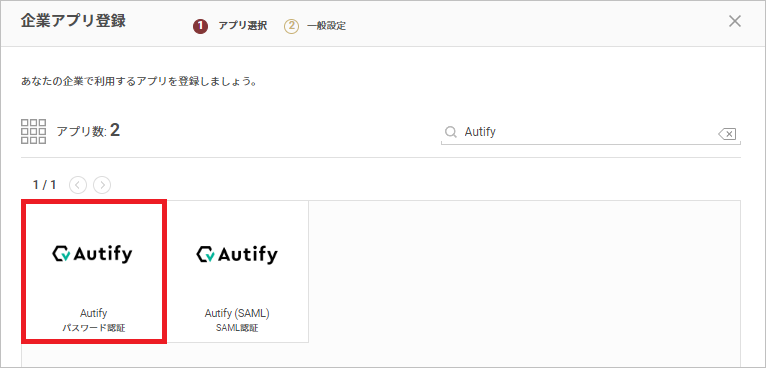Select the Autify password authentication app card
The width and height of the screenshot is (766, 368).
94,271
